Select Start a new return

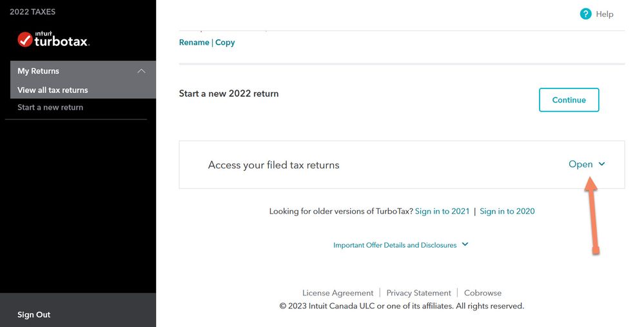coord(50,107)
